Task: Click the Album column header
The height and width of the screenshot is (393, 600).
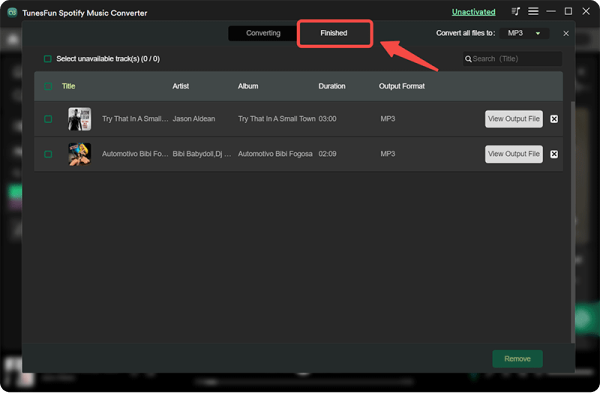Action: (248, 86)
